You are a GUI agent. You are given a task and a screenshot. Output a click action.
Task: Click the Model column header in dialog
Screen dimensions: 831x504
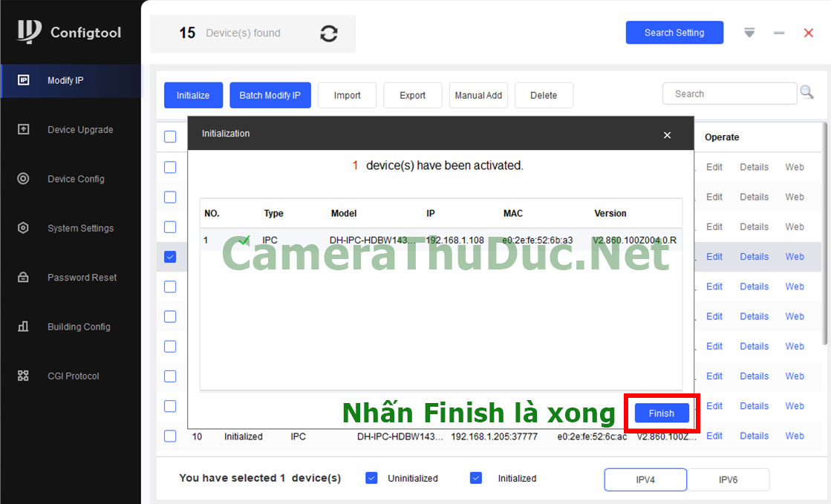[343, 214]
